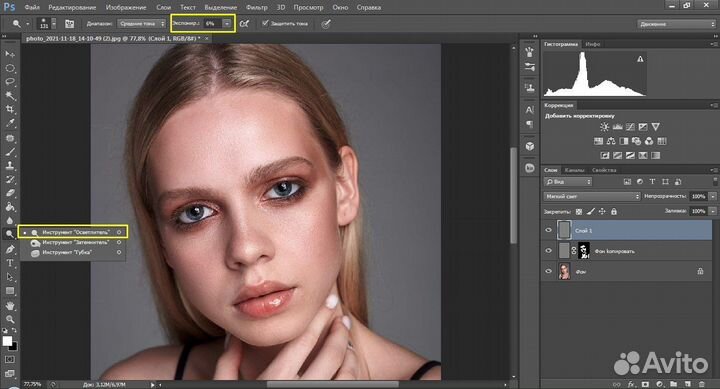Screen dimensions: 720x389
Task: Select the Paint Bucket tool
Action: (10, 207)
